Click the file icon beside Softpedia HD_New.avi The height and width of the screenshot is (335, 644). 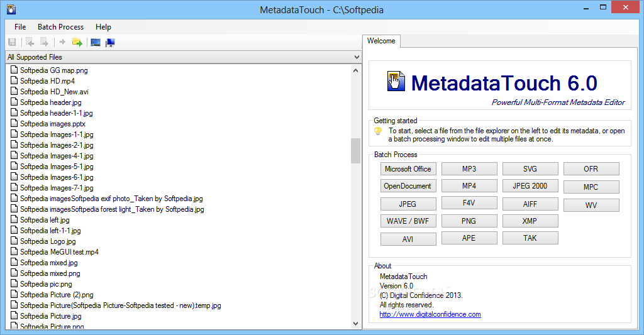[14, 91]
